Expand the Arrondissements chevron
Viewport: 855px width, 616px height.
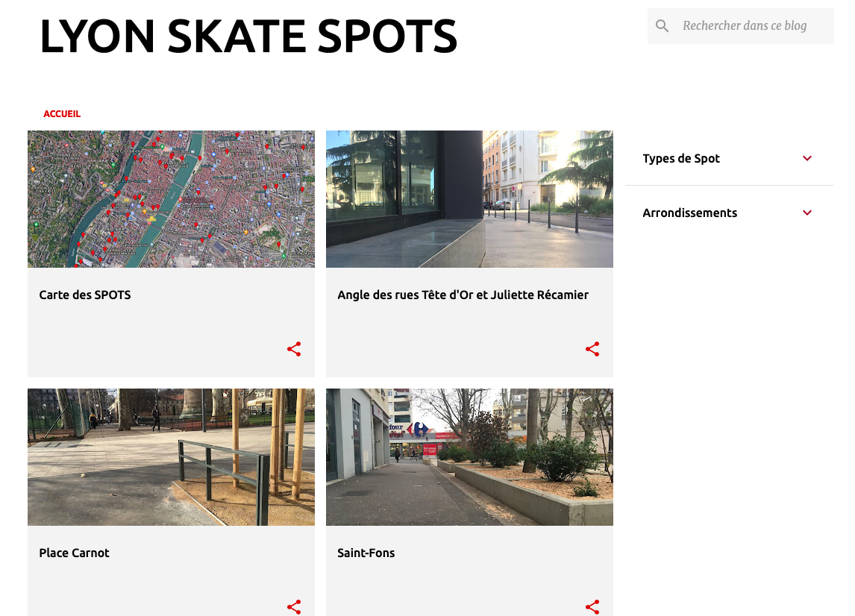tap(807, 213)
